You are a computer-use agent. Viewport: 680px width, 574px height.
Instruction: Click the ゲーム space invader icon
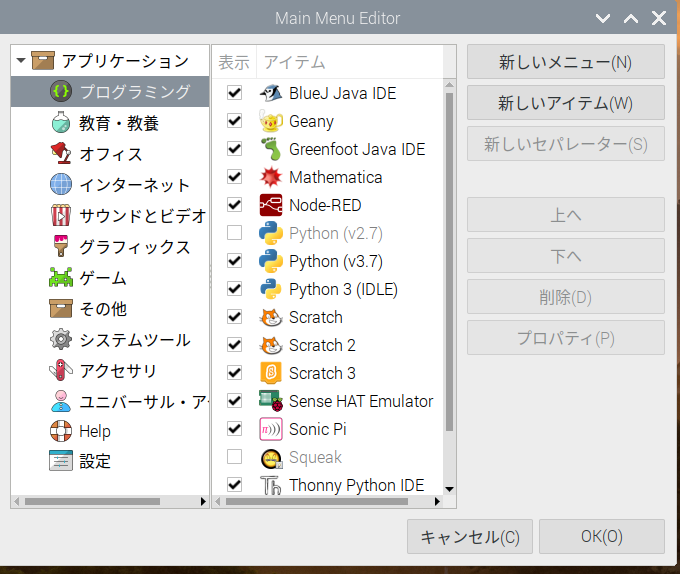(61, 277)
